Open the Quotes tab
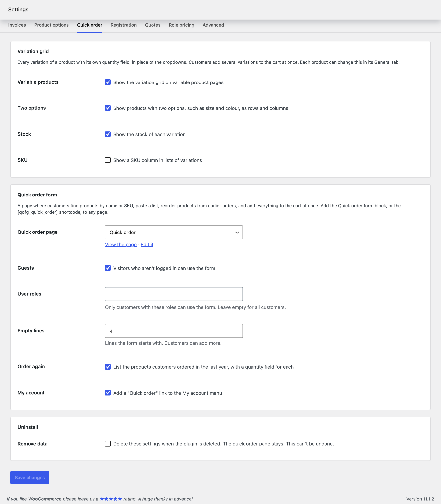Image resolution: width=441 pixels, height=504 pixels. click(x=153, y=25)
